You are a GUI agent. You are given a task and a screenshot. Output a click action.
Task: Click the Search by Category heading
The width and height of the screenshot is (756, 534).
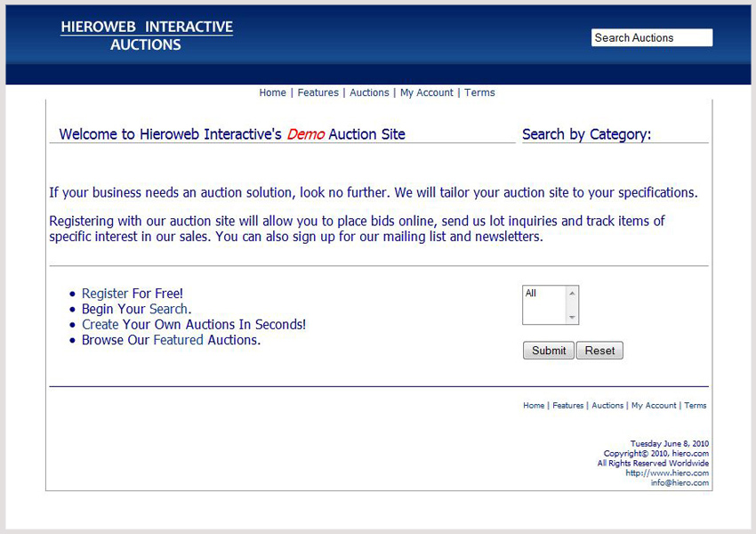click(x=586, y=134)
